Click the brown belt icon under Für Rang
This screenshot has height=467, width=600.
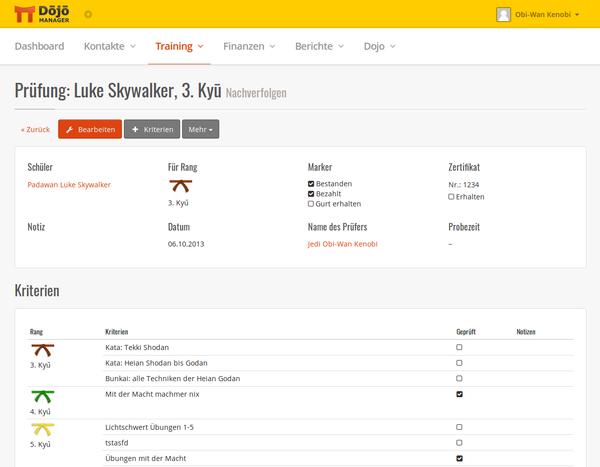[x=181, y=186]
